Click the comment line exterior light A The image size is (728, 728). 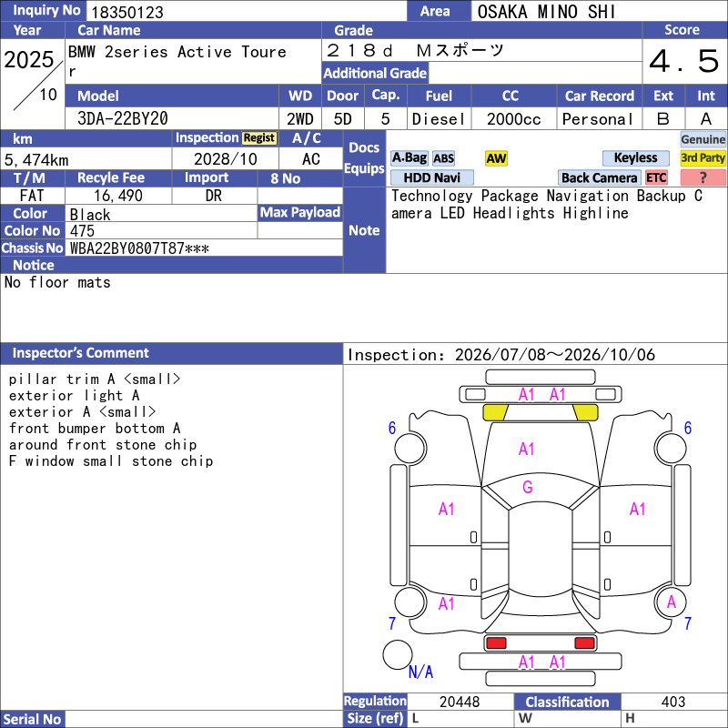(x=74, y=396)
